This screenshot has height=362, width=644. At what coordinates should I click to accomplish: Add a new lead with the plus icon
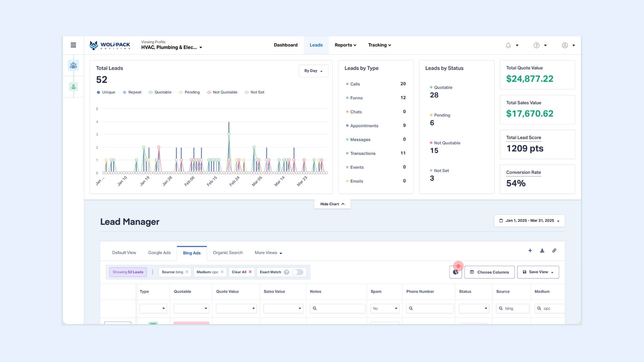tap(530, 250)
